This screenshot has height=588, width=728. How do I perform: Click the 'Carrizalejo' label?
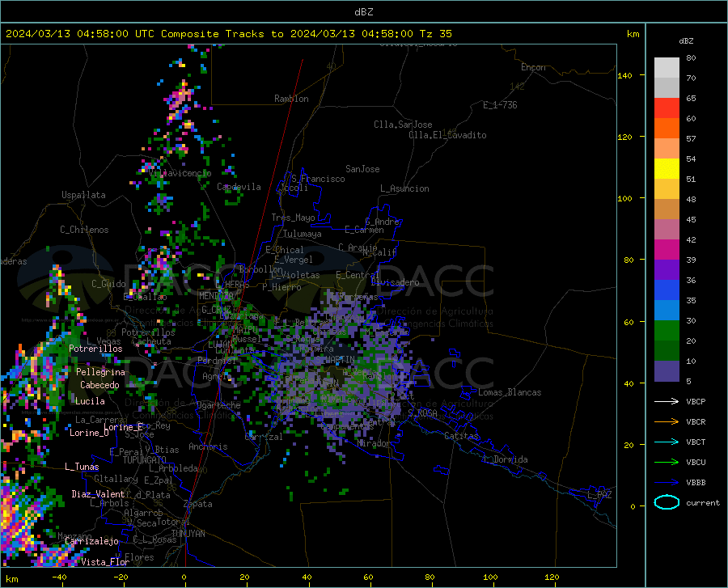coord(91,541)
